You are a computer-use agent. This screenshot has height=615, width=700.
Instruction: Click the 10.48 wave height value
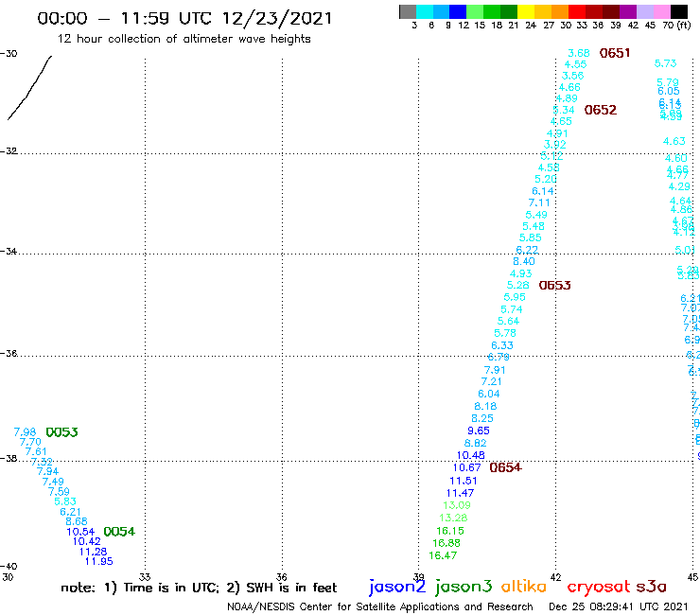470,455
